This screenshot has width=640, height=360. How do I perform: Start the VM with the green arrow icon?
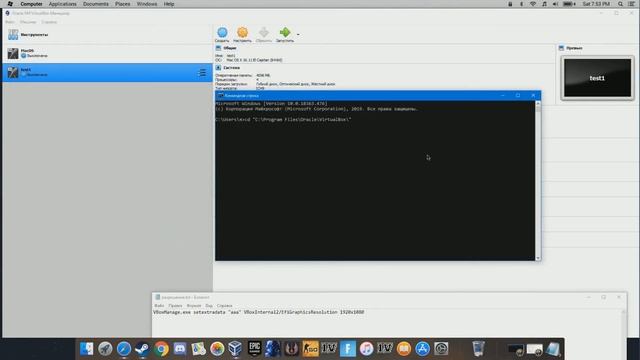click(x=285, y=32)
